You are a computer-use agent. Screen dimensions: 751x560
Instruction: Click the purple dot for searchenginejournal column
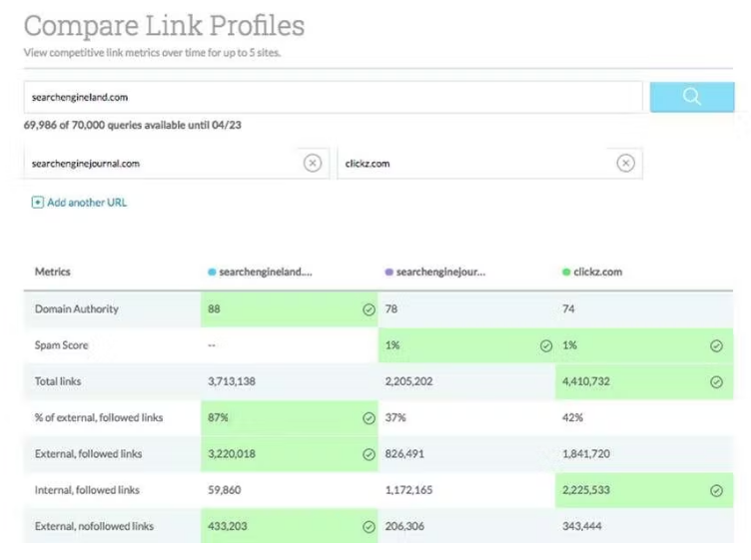tap(388, 272)
